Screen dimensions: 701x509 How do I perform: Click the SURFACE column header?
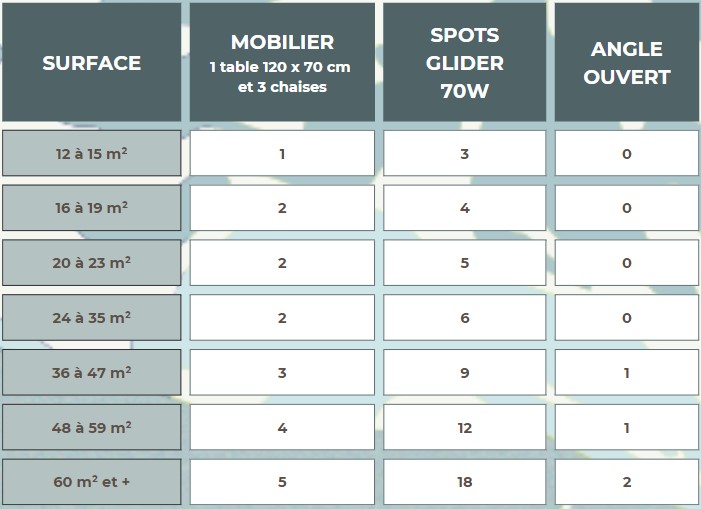click(x=92, y=62)
